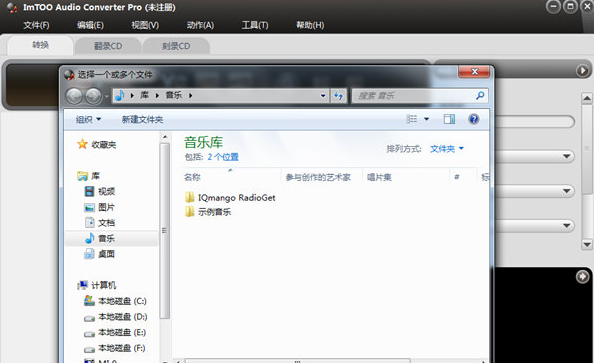Click the 新建文件夹 button
This screenshot has height=363, width=594.
click(x=142, y=120)
